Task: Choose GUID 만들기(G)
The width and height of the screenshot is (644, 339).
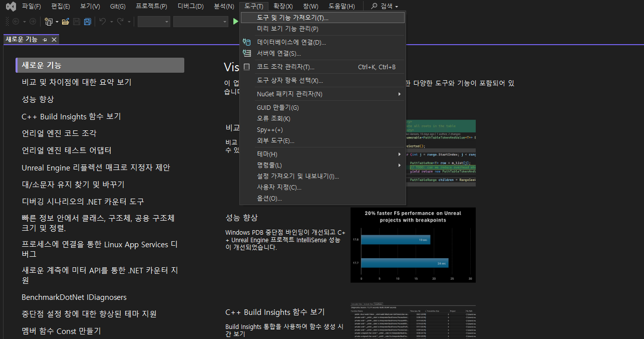Action: click(x=322, y=107)
